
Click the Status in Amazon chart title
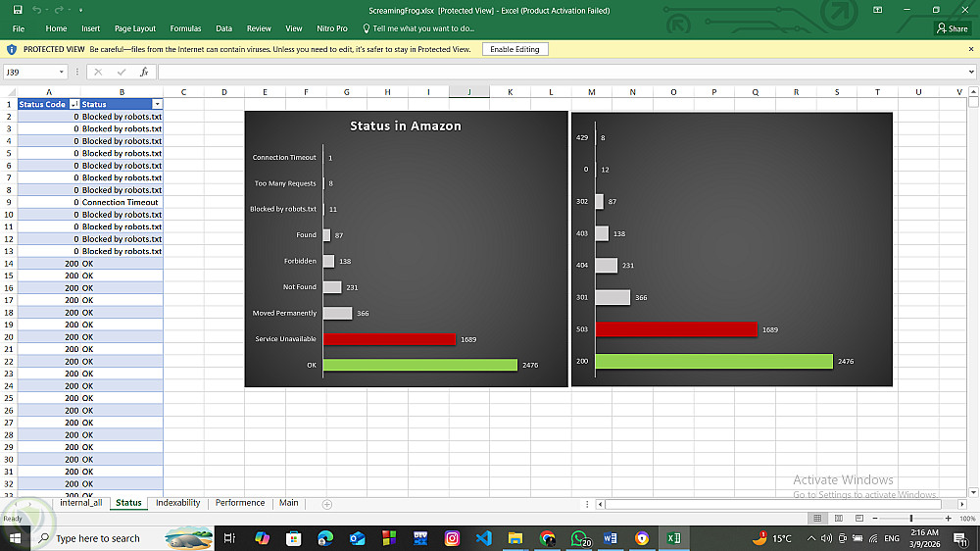406,125
